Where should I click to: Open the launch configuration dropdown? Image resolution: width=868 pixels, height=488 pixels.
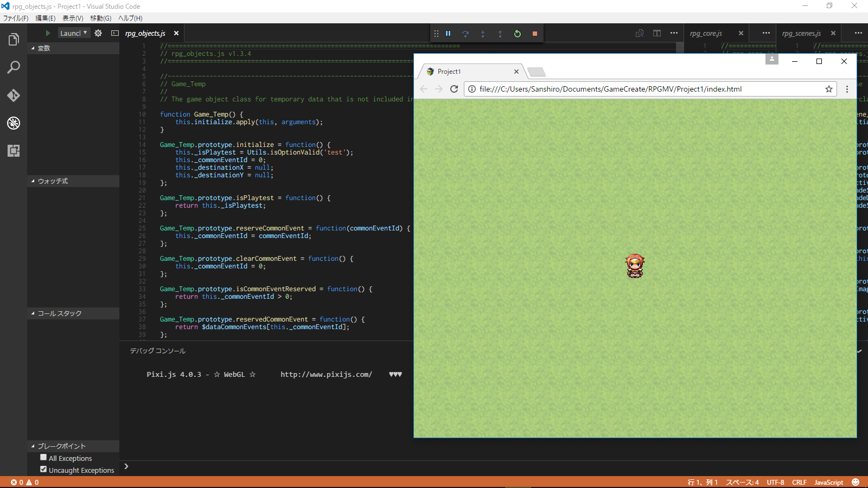click(73, 33)
